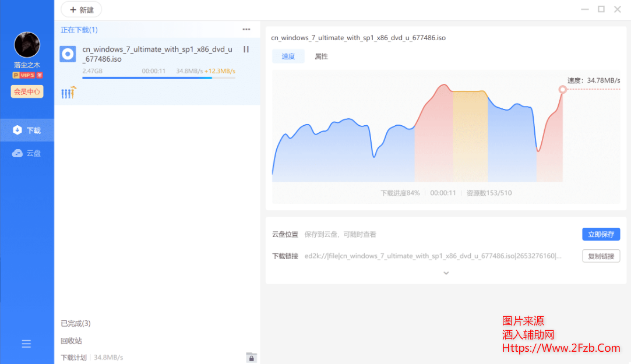Click the speed boost arrows icon
Image resolution: width=631 pixels, height=364 pixels.
click(x=69, y=92)
